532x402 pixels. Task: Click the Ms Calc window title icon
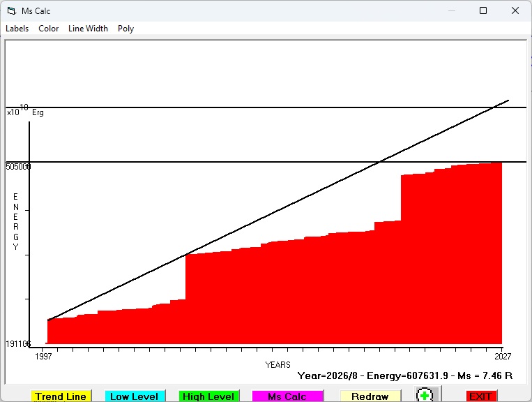click(12, 11)
